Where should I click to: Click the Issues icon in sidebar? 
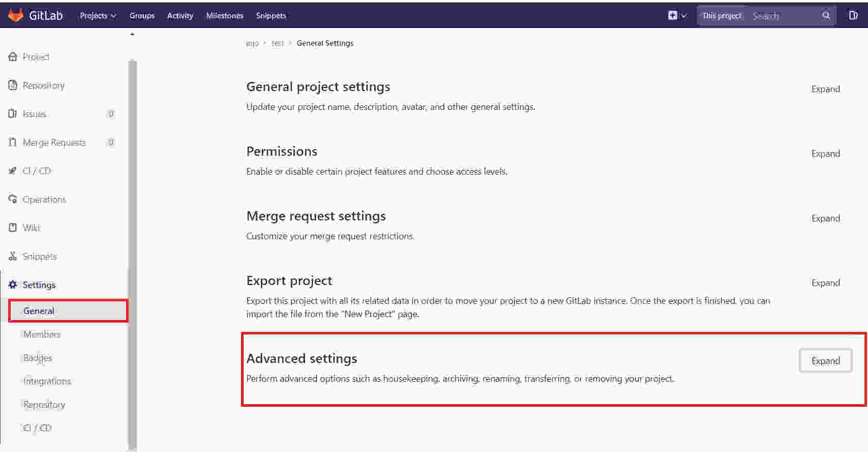click(x=13, y=114)
